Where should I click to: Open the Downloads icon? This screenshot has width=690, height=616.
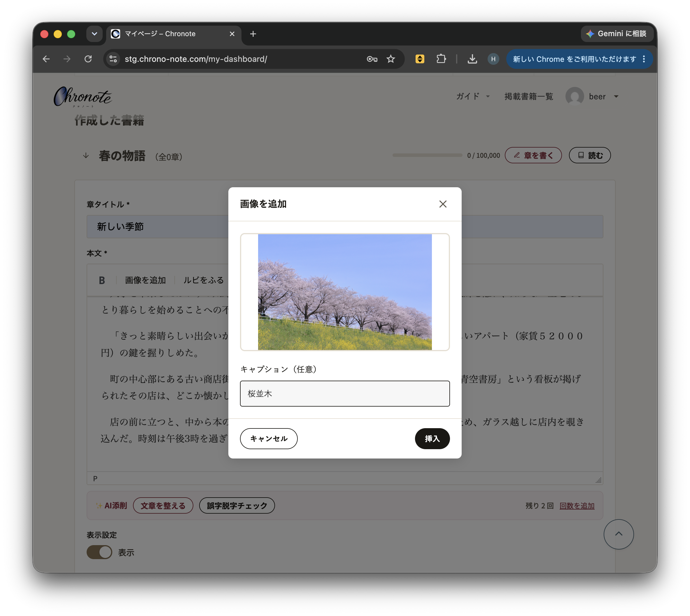(x=472, y=59)
